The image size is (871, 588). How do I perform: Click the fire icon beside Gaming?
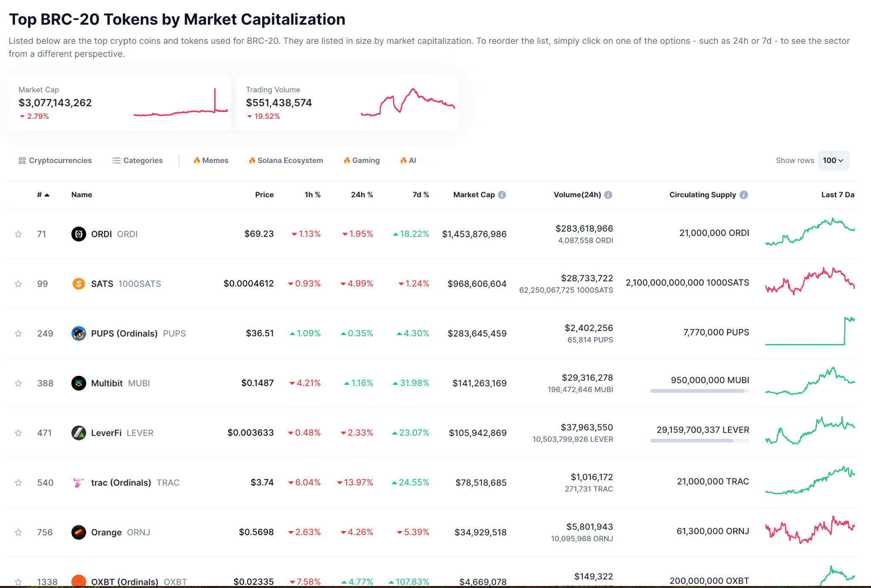pyautogui.click(x=347, y=160)
